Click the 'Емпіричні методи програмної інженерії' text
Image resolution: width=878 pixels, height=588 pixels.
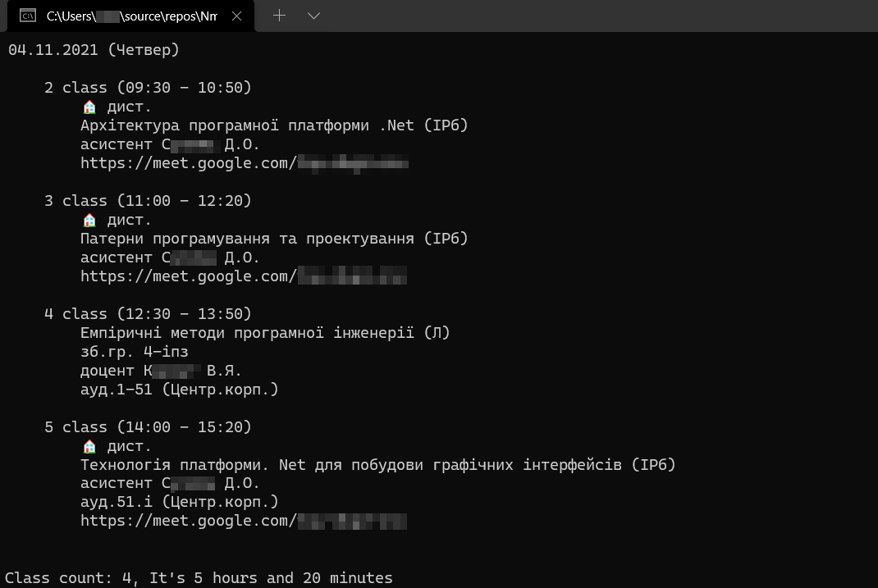247,333
